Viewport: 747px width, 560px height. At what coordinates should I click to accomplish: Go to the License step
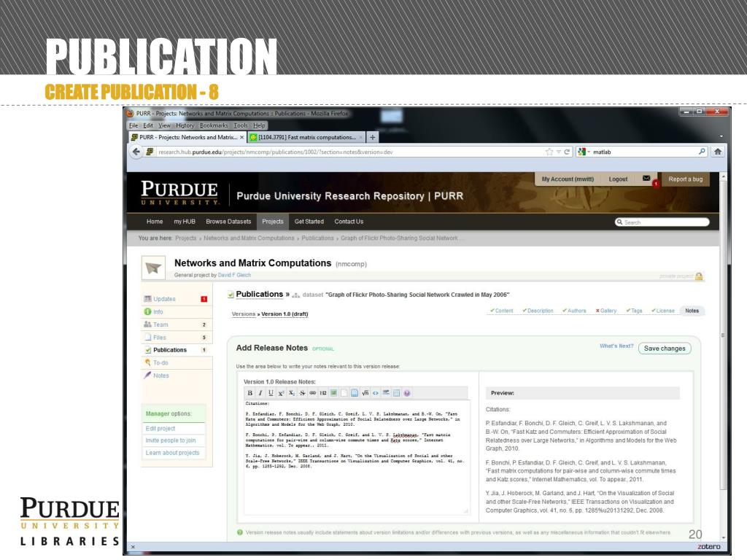(662, 311)
